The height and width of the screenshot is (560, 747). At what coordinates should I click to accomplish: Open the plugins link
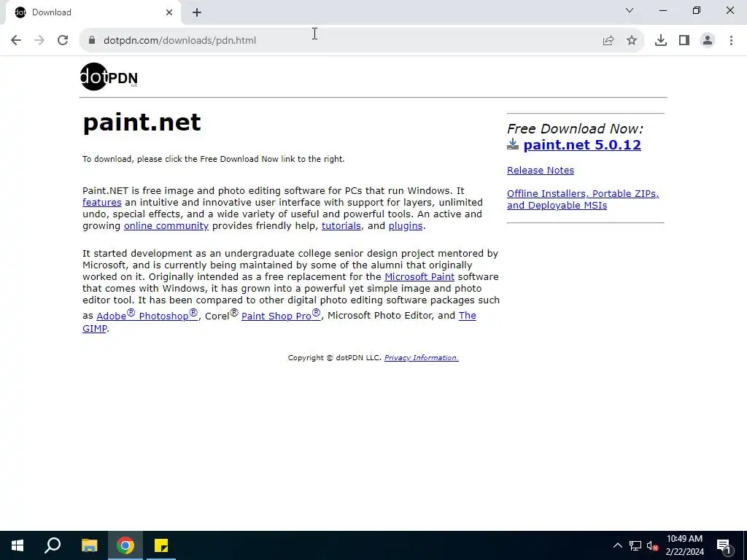coord(406,226)
